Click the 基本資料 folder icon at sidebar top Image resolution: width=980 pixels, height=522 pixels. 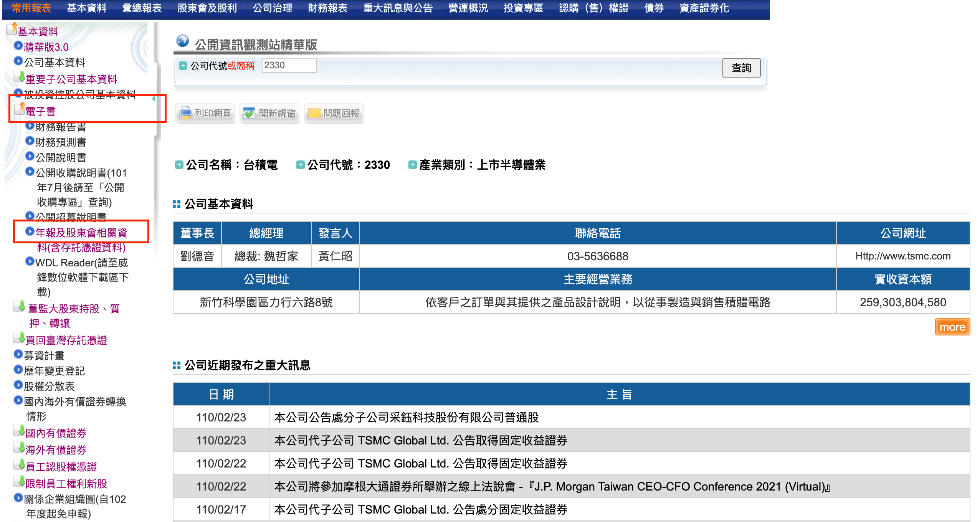pos(12,29)
